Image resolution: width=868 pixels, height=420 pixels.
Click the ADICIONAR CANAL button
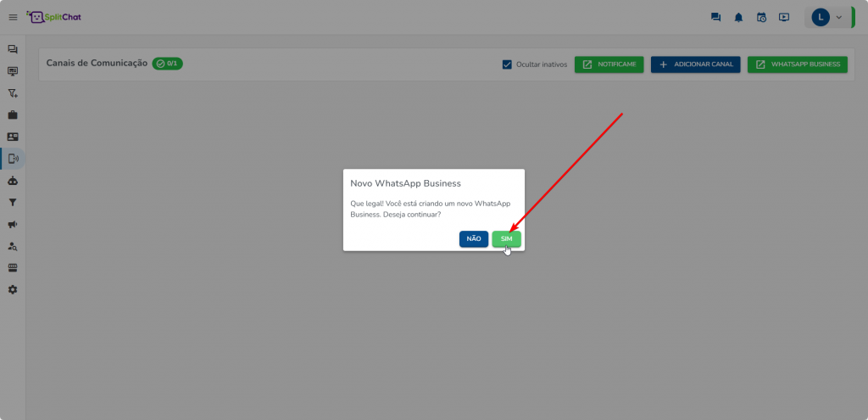click(x=695, y=64)
